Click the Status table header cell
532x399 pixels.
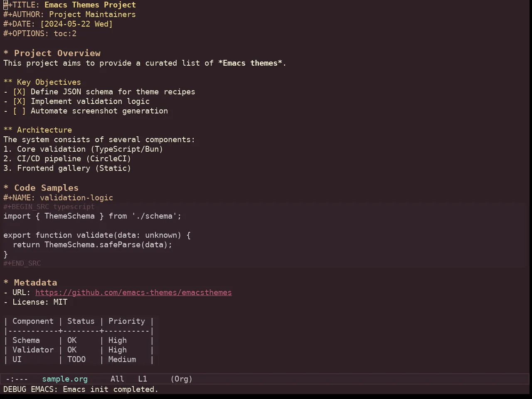pos(81,321)
